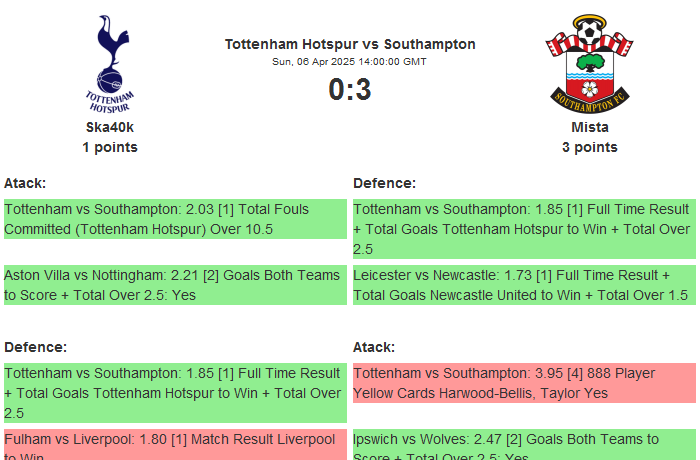Click the Southampton FC club crest
This screenshot has width=700, height=460.
click(x=589, y=62)
